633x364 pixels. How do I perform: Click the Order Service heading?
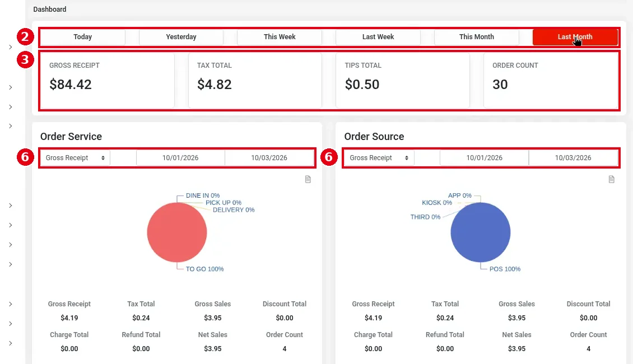(71, 137)
